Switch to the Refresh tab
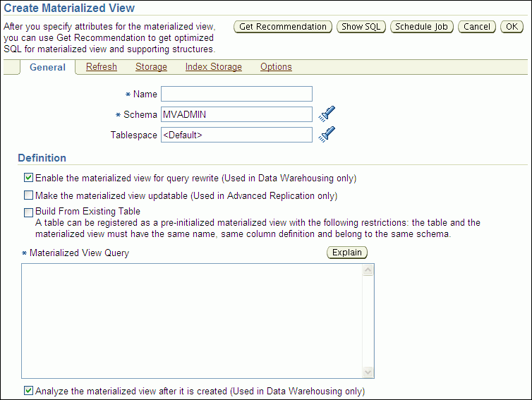This screenshot has height=400, width=532. click(102, 67)
